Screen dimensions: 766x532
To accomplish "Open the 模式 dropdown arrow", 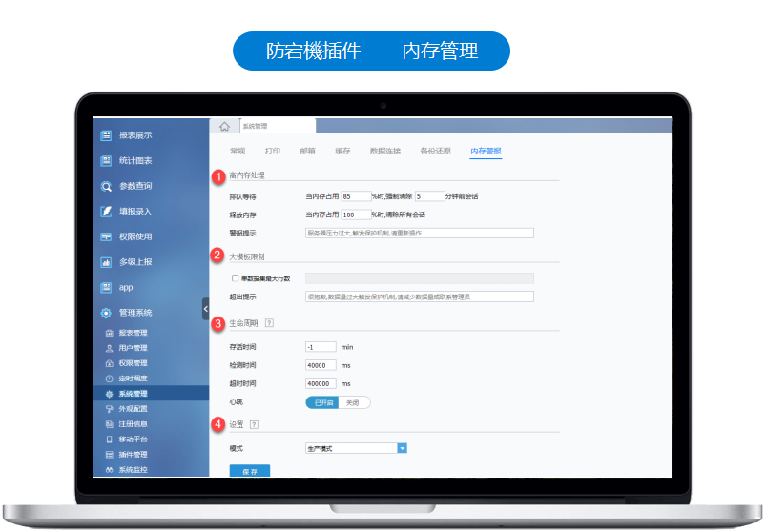I will point(402,448).
